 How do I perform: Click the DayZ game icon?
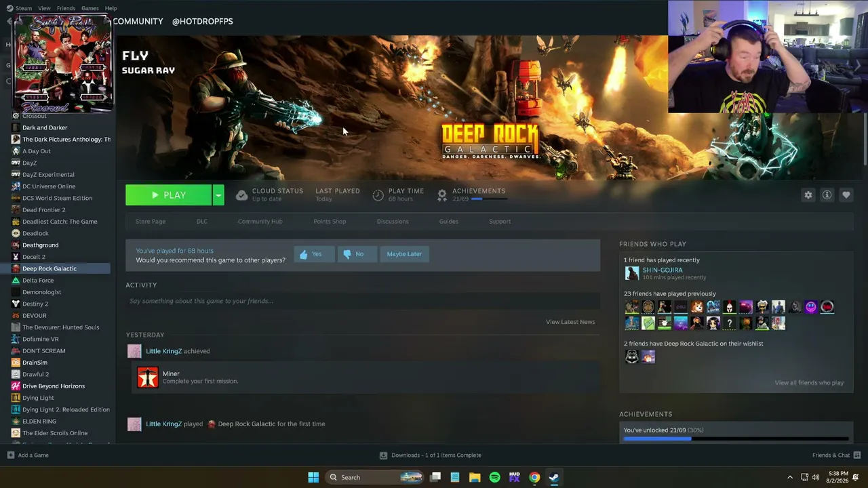pyautogui.click(x=16, y=163)
